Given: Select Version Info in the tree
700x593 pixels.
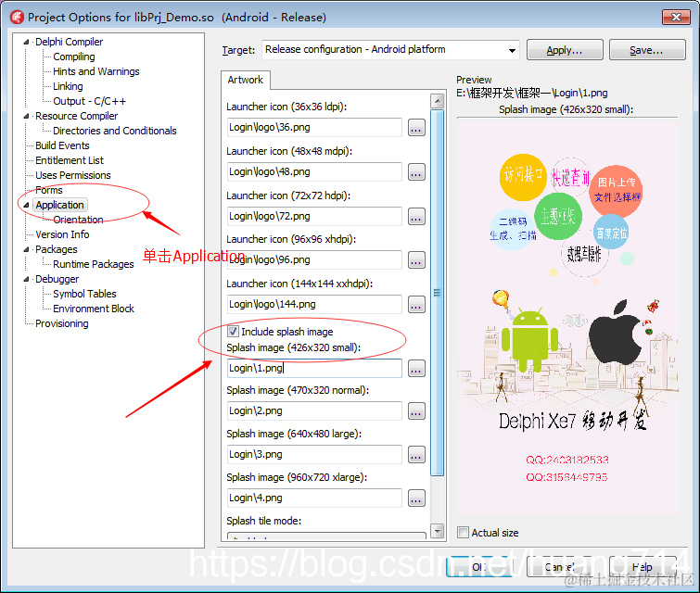Looking at the screenshot, I should coord(62,234).
